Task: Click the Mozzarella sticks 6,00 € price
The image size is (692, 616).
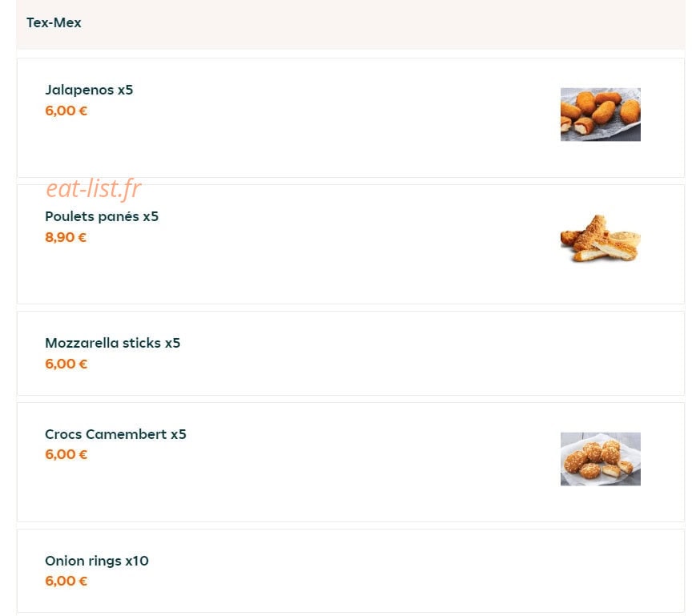Action: click(x=66, y=364)
